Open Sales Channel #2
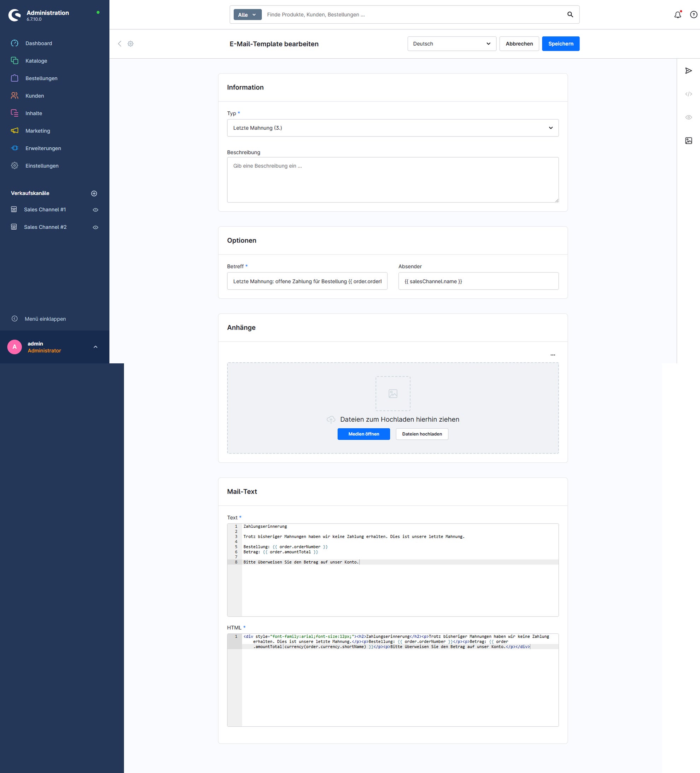 point(45,227)
